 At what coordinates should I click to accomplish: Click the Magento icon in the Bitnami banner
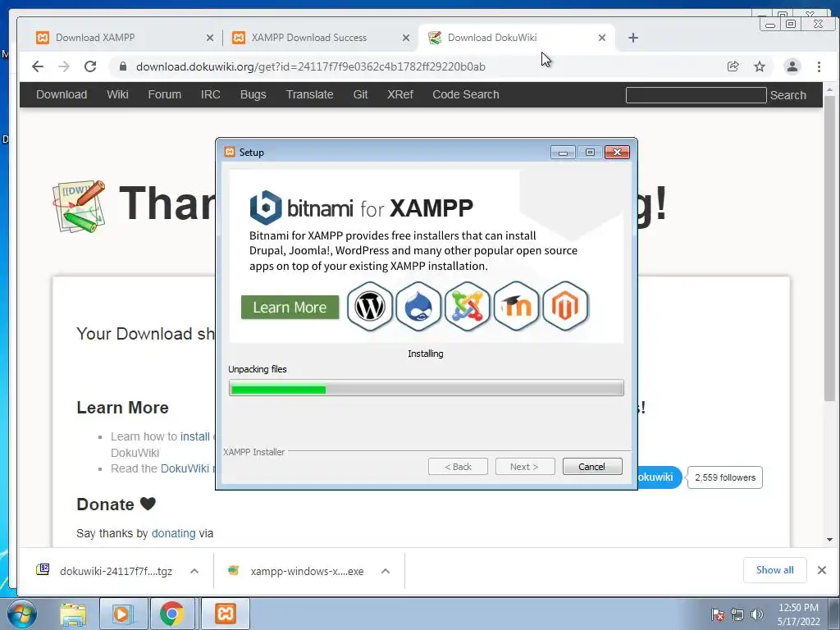(x=565, y=307)
